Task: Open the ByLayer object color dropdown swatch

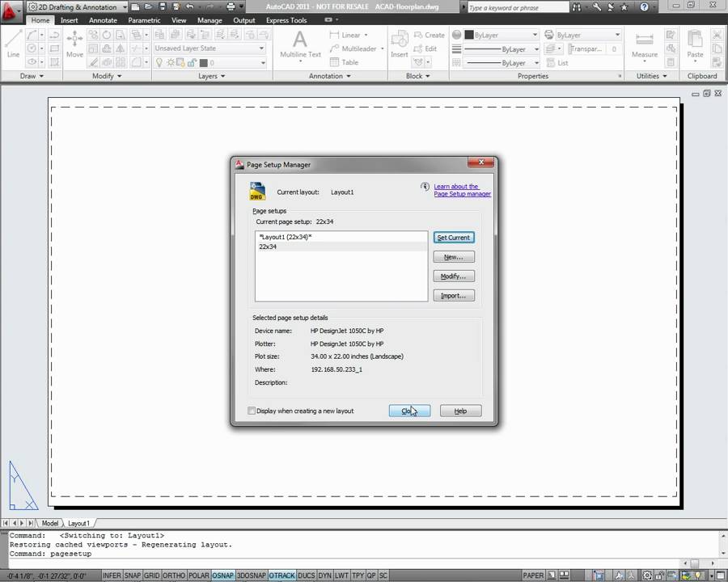Action: [x=502, y=35]
